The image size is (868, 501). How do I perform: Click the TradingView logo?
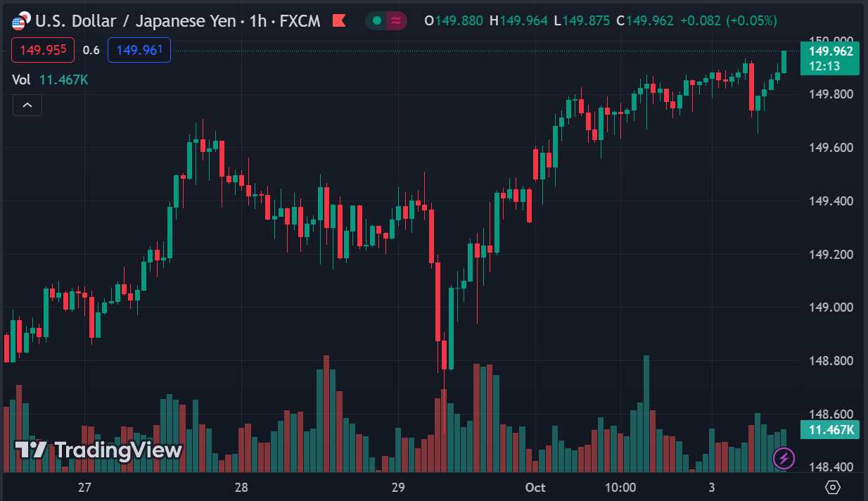coord(99,450)
